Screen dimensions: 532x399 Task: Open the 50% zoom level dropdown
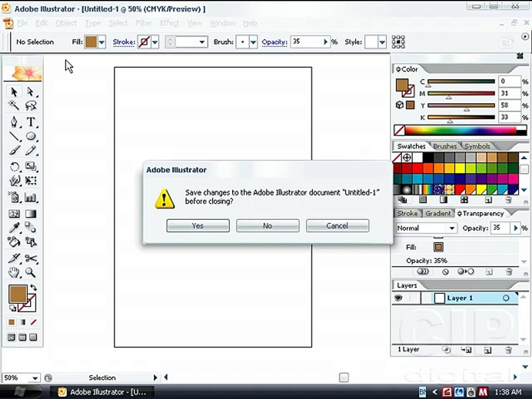[x=35, y=377]
